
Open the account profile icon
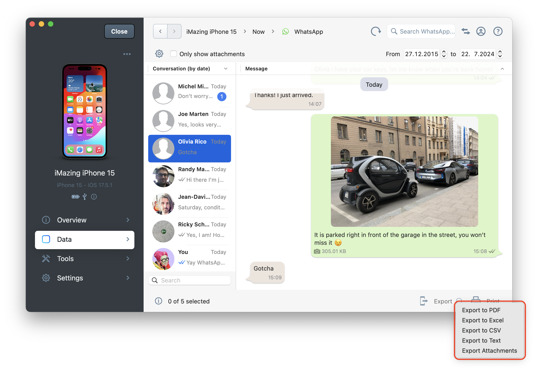480,31
